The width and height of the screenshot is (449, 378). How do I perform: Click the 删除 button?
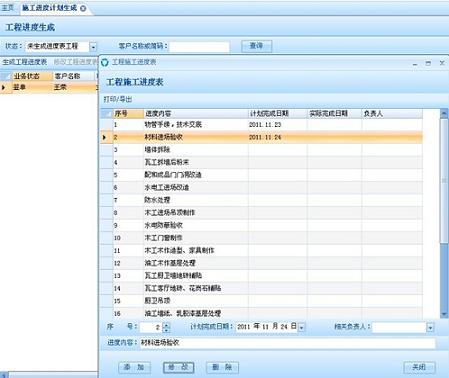[x=222, y=367]
